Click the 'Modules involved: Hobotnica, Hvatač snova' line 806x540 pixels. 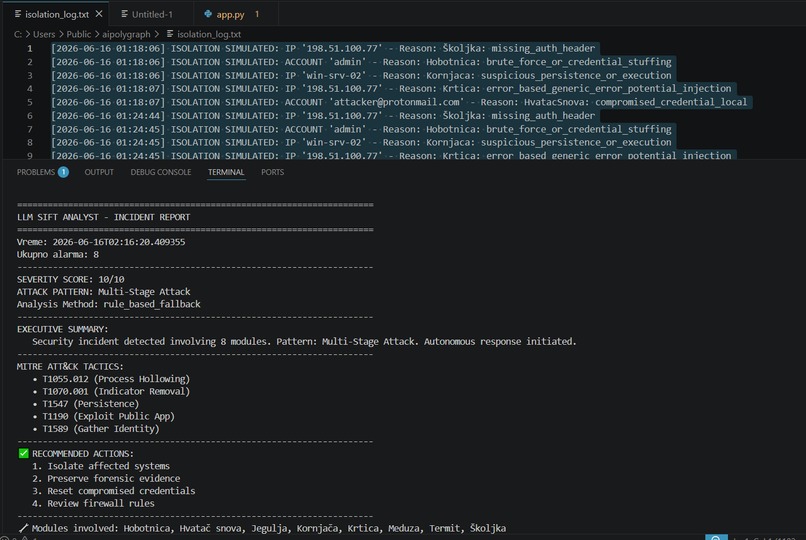(269, 528)
